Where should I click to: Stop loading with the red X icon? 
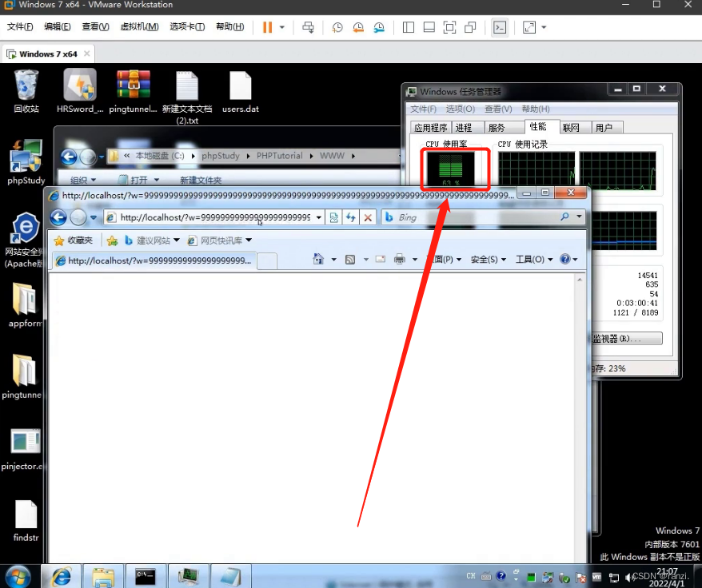(368, 217)
